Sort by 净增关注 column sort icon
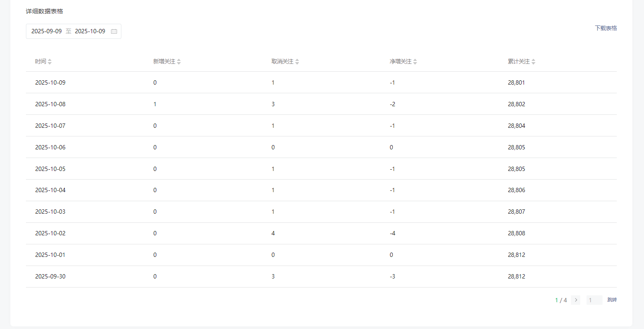The height and width of the screenshot is (329, 644). tap(415, 62)
